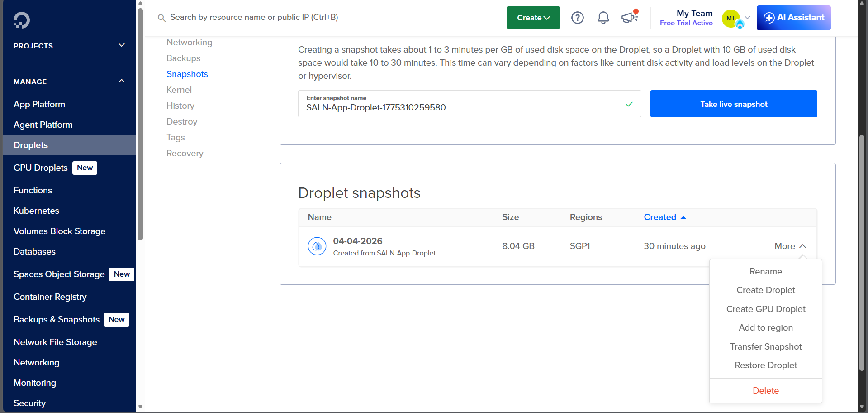Click the DigitalOcean logo icon
This screenshot has height=413, width=868.
click(x=21, y=20)
